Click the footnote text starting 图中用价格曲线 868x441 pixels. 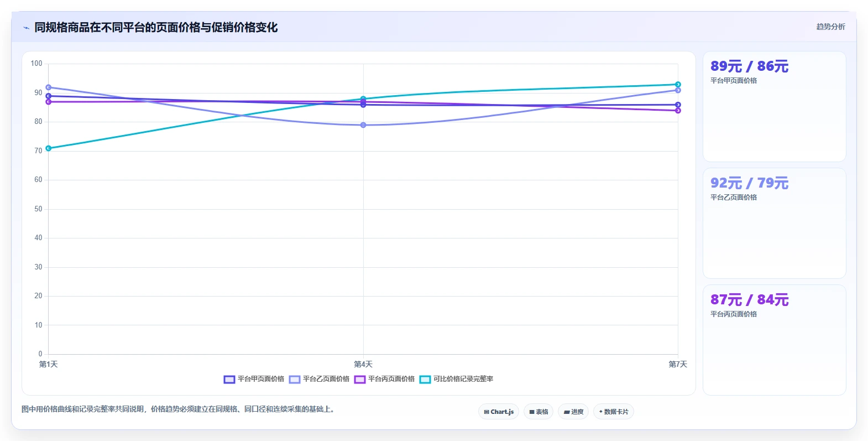click(179, 409)
